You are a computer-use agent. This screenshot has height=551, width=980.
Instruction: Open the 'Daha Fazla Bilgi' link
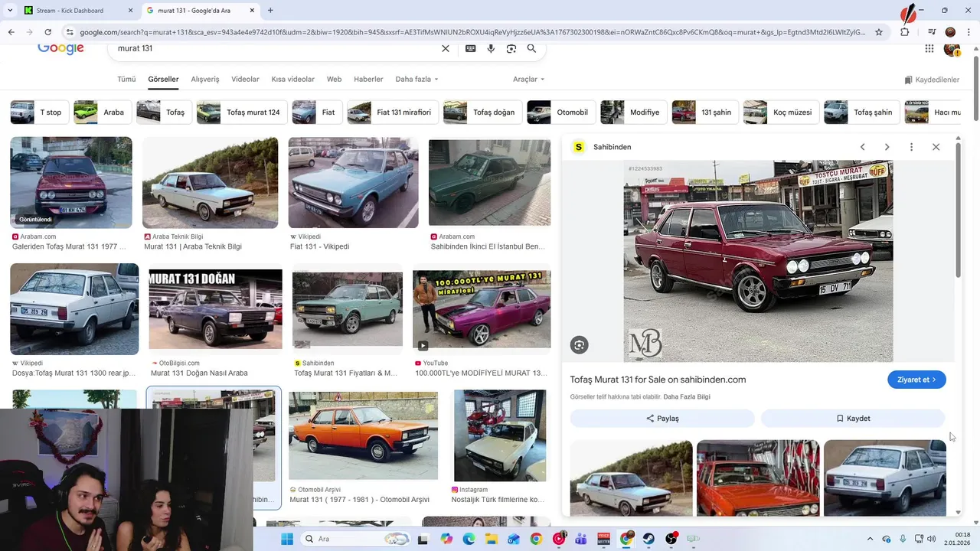[x=687, y=397]
